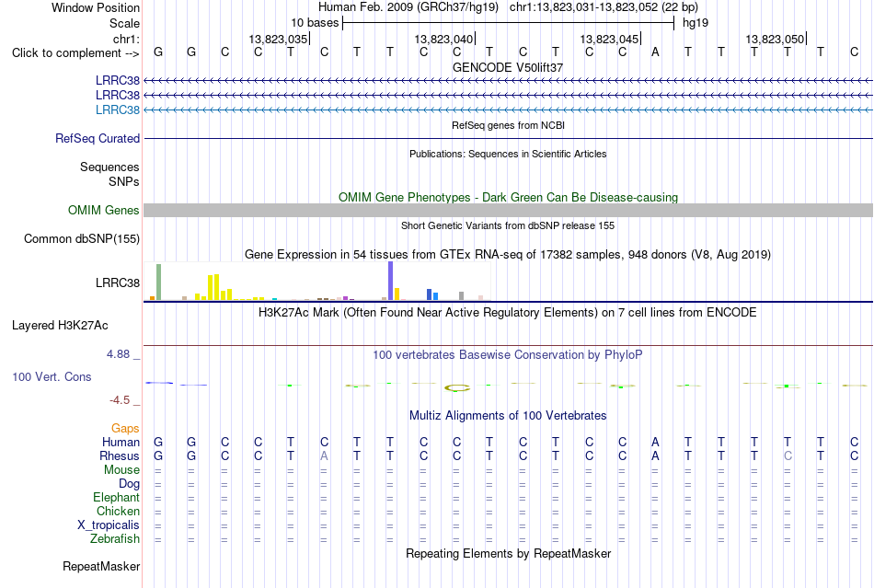
Task: Open the H3K27Ac Mark ENCODE track title
Action: coord(508,312)
